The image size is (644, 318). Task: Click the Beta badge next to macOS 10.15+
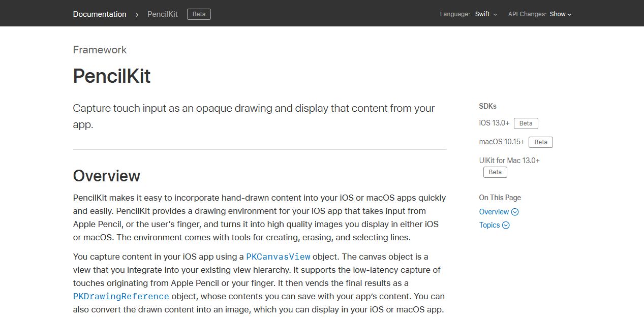click(541, 142)
